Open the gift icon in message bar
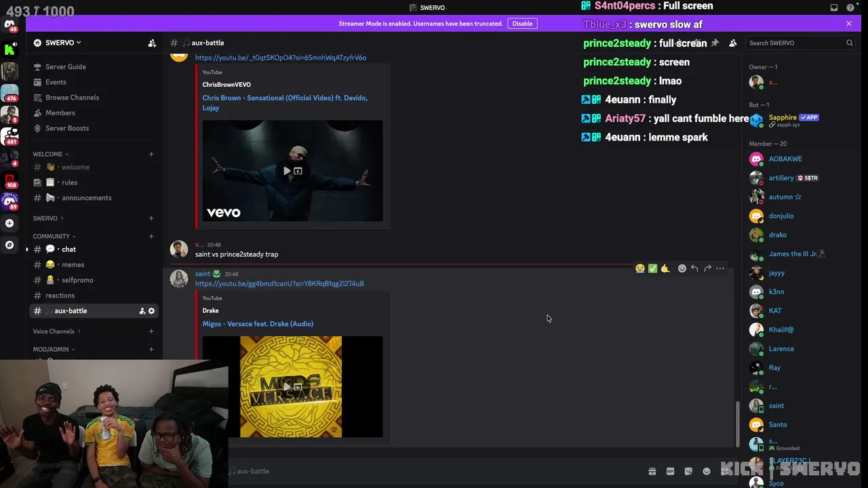 652,471
